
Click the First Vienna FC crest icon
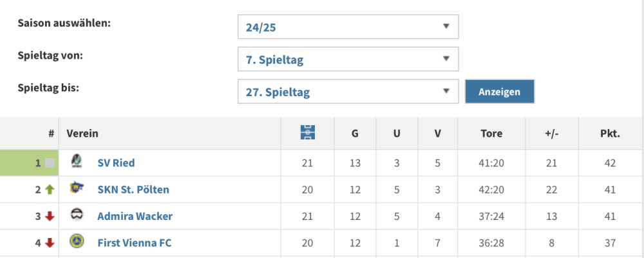pos(77,242)
